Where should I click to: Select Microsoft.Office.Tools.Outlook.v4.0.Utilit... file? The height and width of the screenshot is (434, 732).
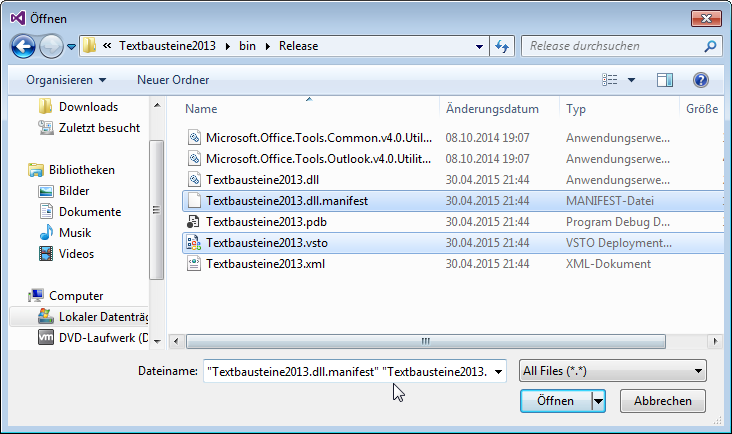[x=318, y=159]
